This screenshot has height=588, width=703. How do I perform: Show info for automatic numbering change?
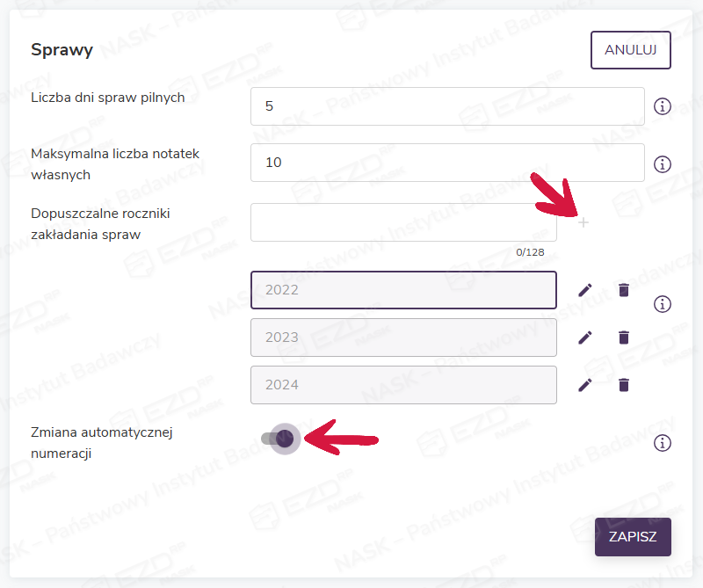coord(663,443)
